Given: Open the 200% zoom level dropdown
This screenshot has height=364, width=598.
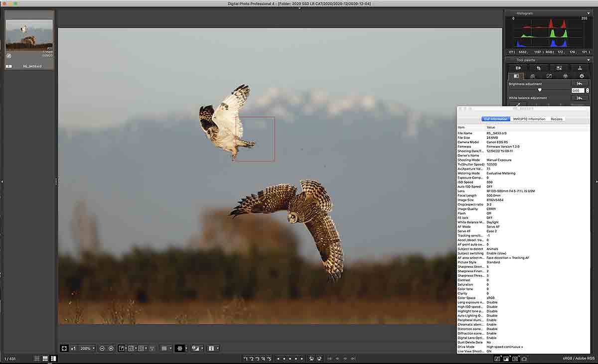Looking at the screenshot, I should (x=87, y=349).
